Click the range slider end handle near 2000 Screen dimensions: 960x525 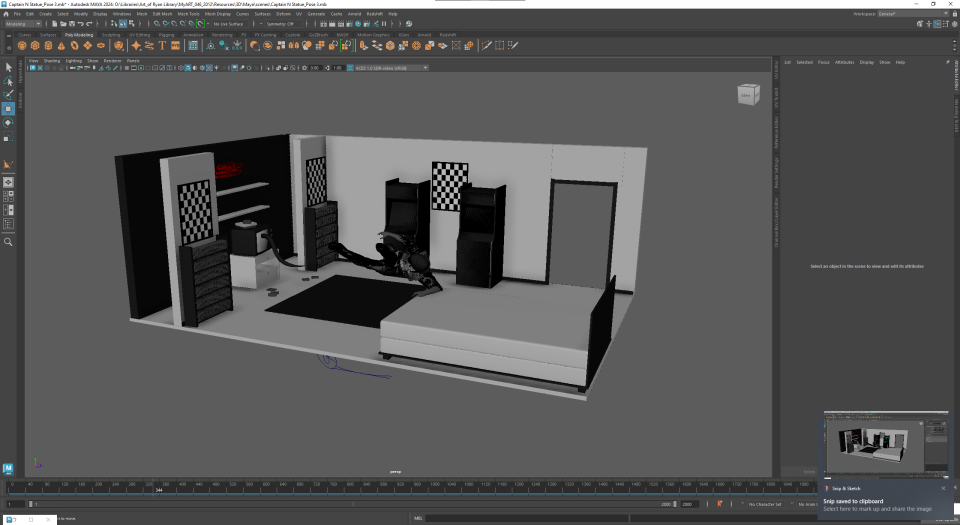675,504
